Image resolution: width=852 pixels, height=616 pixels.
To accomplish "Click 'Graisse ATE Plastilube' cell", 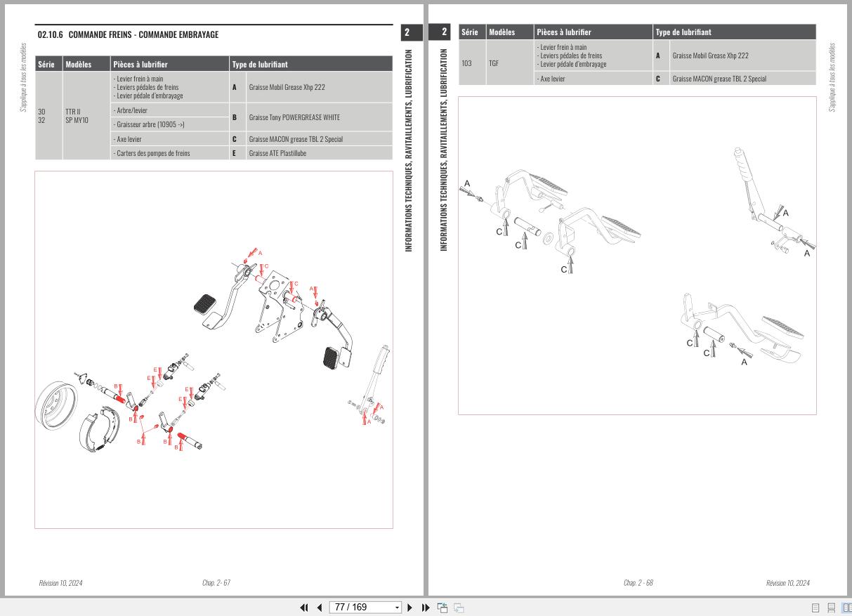I will 277,153.
